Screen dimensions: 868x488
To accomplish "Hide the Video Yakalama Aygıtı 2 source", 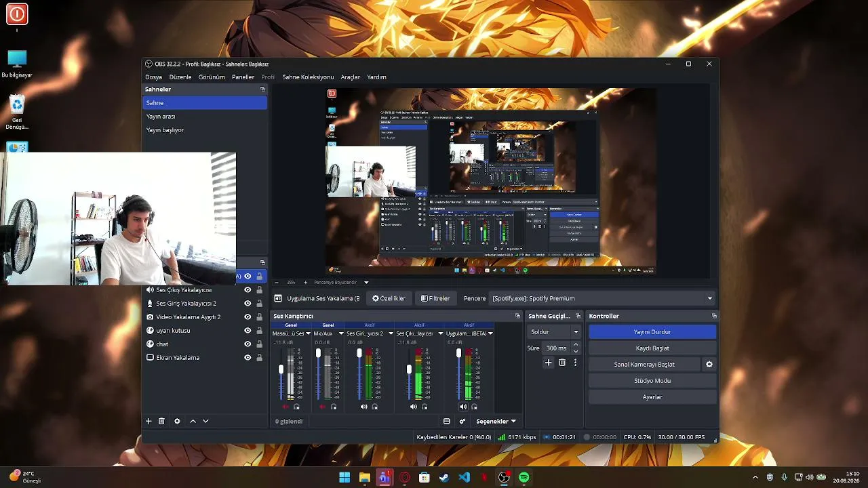I will tap(248, 317).
